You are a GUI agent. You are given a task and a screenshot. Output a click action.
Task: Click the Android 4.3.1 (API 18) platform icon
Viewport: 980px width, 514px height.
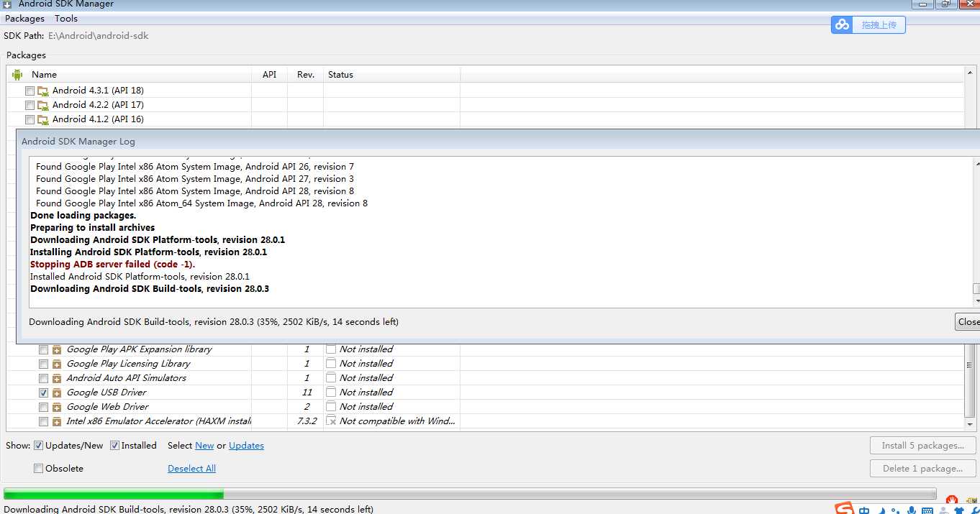click(x=43, y=91)
